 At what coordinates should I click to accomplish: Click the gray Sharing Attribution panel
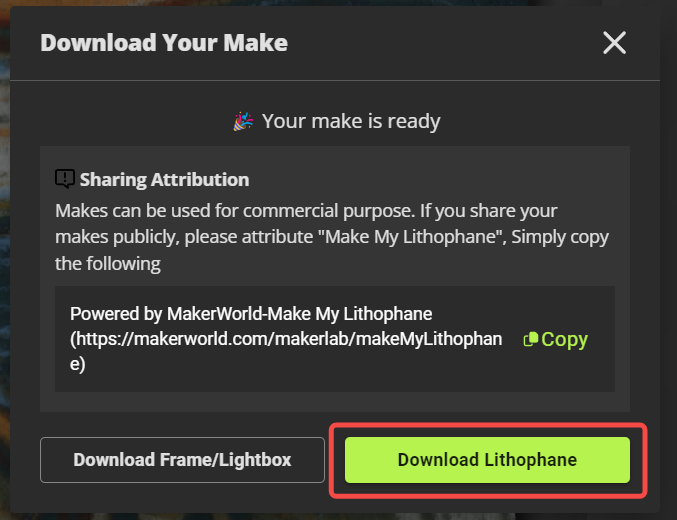[335, 279]
